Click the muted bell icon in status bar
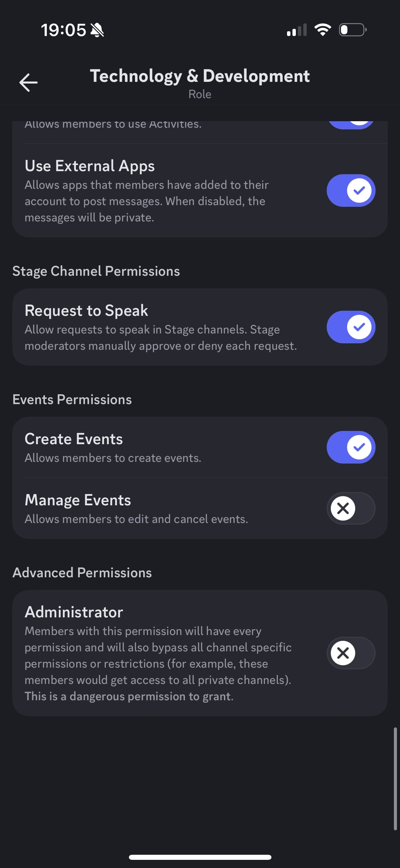400x868 pixels. click(x=97, y=30)
